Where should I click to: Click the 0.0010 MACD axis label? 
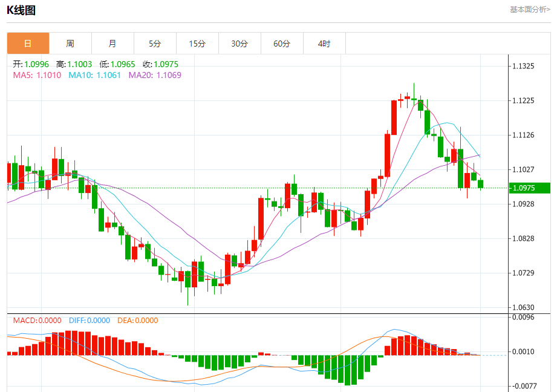pyautogui.click(x=523, y=351)
